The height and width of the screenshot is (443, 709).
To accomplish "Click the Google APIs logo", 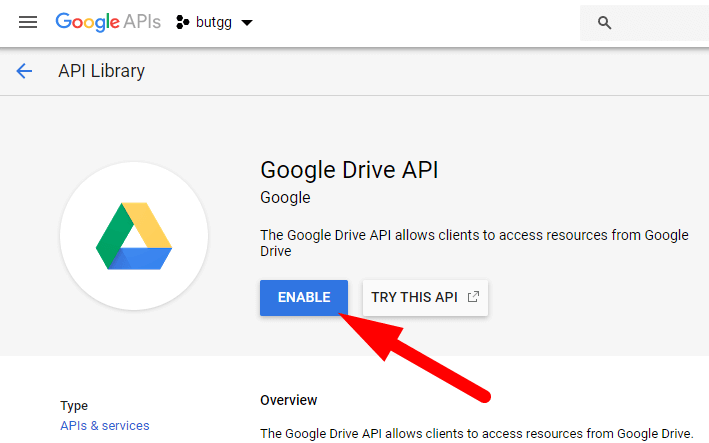I will coord(107,22).
